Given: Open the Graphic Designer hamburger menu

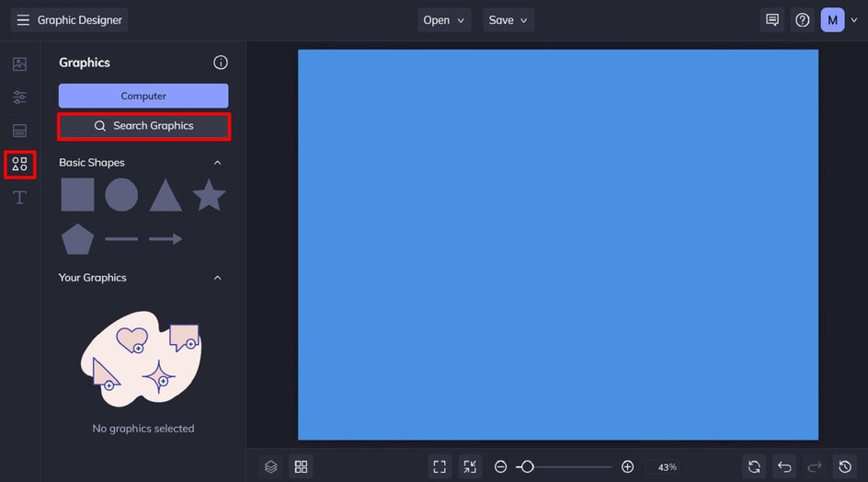Looking at the screenshot, I should 23,20.
